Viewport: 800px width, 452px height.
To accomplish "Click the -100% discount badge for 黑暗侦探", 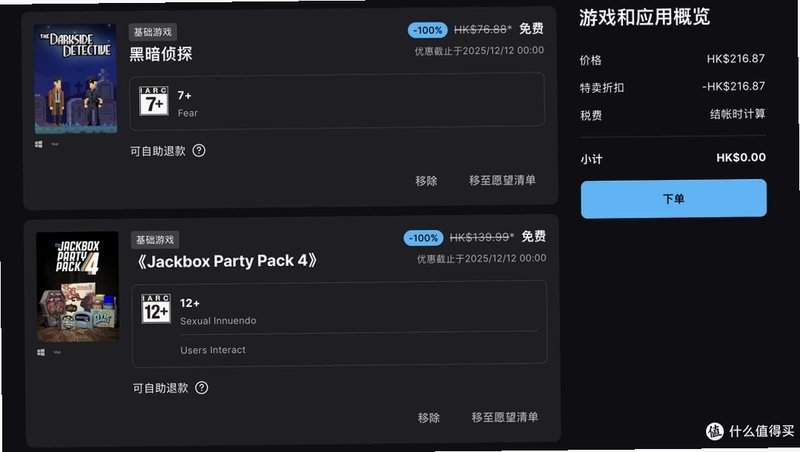I will pos(428,30).
